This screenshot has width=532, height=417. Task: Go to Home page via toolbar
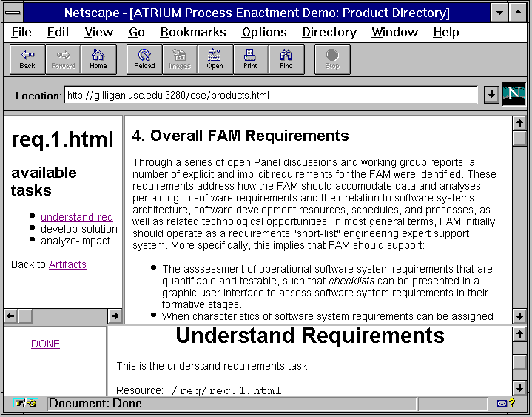pyautogui.click(x=98, y=59)
